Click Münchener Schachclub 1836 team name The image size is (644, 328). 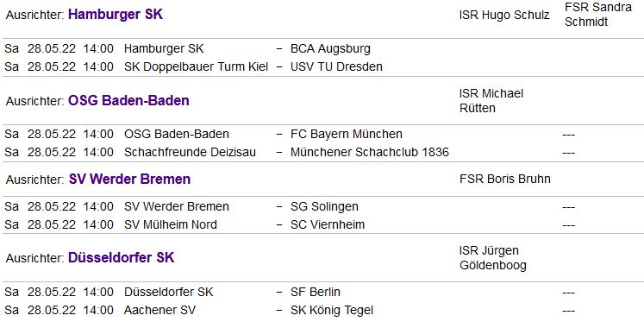click(x=370, y=152)
